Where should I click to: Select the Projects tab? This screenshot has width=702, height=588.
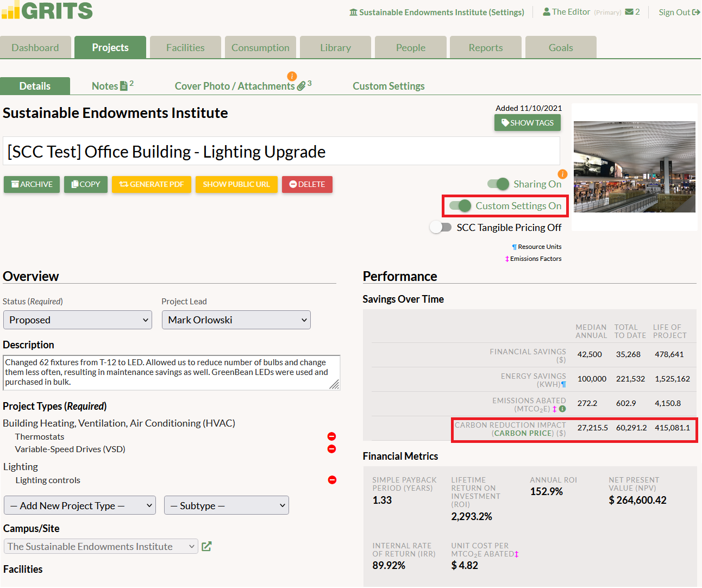[x=110, y=47]
